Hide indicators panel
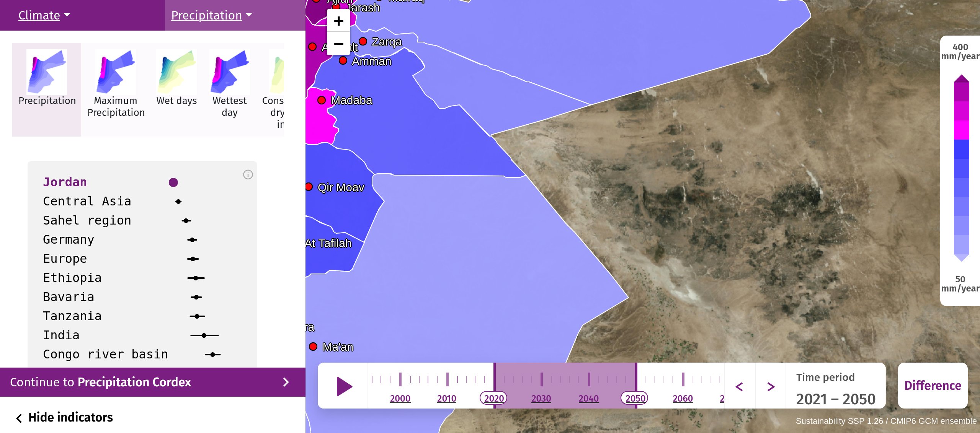980x433 pixels. coord(64,417)
